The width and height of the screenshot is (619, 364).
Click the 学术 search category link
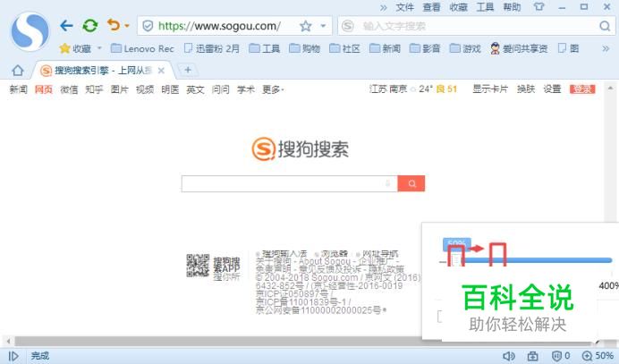tap(246, 89)
